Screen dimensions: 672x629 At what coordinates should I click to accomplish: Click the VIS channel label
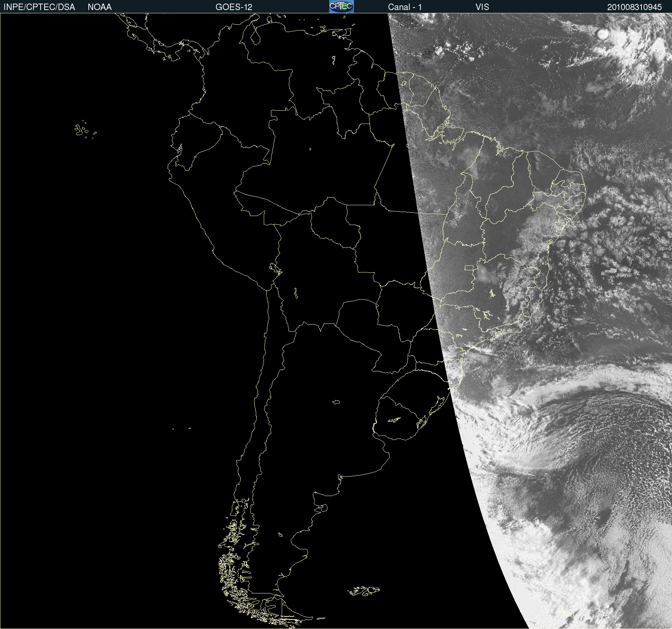(x=482, y=7)
